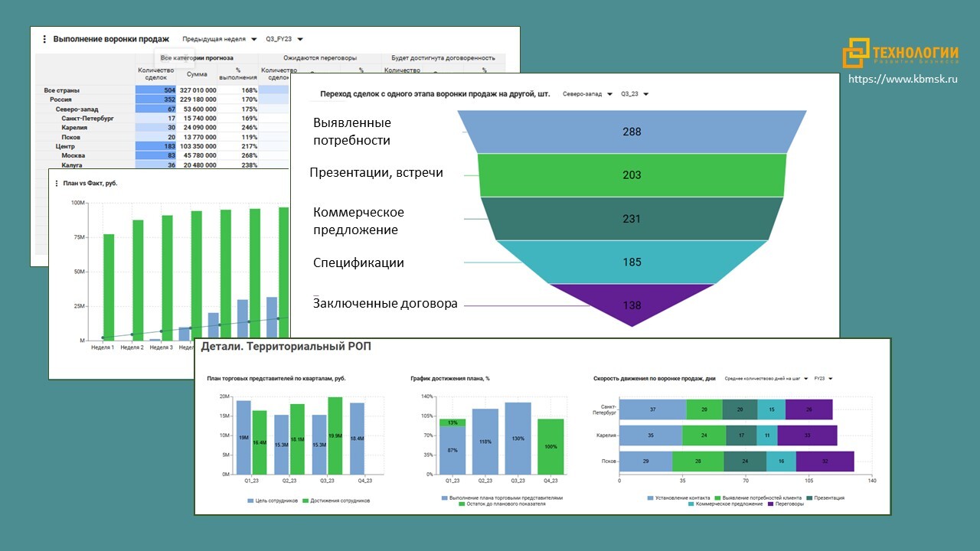This screenshot has height=551, width=980.
Task: Click the Q2_23 bar showing 118%
Action: click(485, 442)
